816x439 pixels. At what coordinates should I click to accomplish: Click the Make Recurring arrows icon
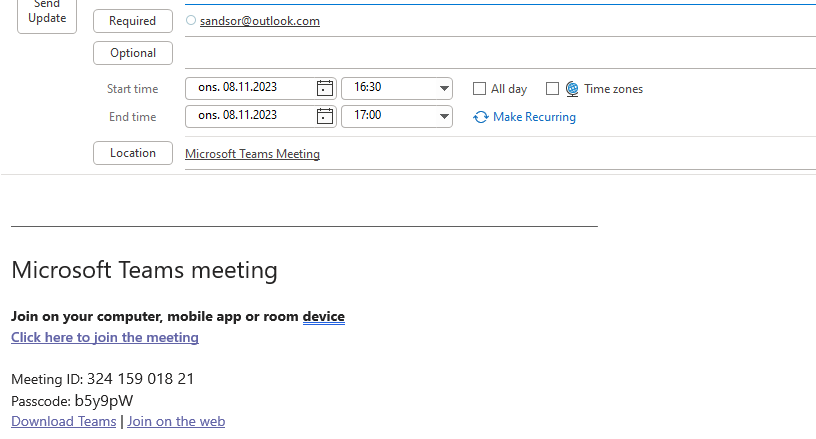[x=481, y=117]
